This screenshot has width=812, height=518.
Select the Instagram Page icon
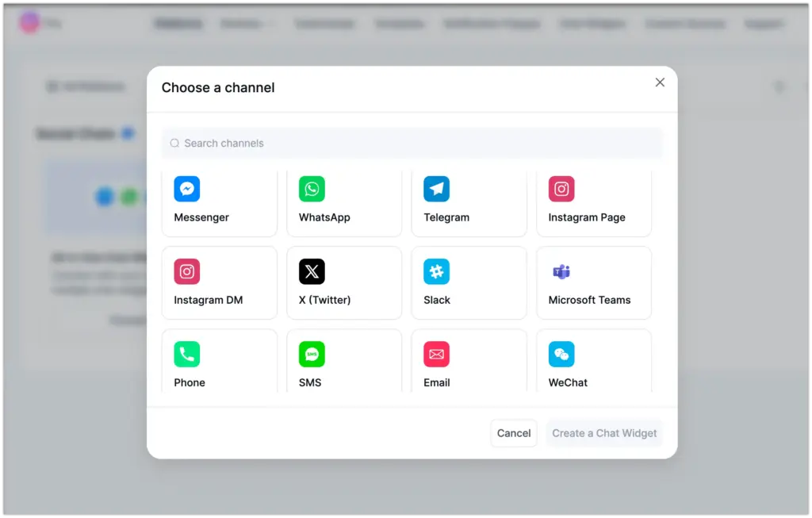(561, 189)
